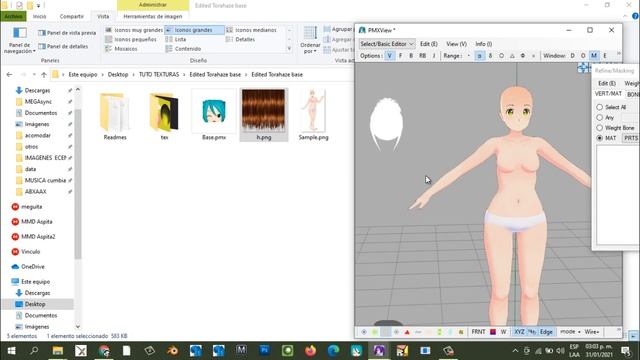Open the Ordenar por dropdown

pos(310,40)
